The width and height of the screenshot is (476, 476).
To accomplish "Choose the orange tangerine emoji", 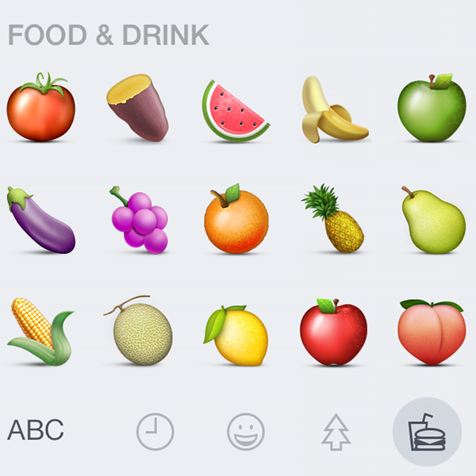I will (236, 219).
